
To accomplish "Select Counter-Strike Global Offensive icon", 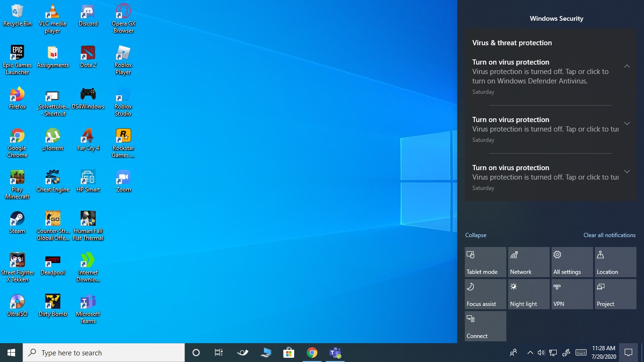I will [x=53, y=226].
